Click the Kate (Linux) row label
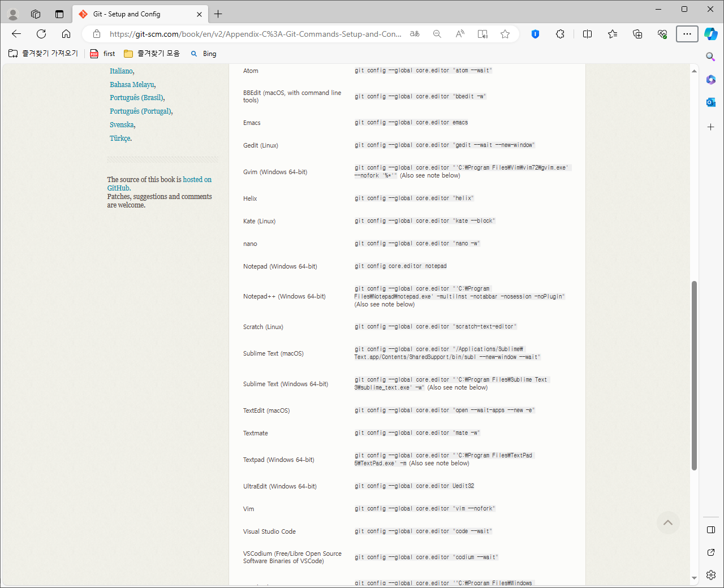Viewport: 724px width, 588px height. (259, 221)
